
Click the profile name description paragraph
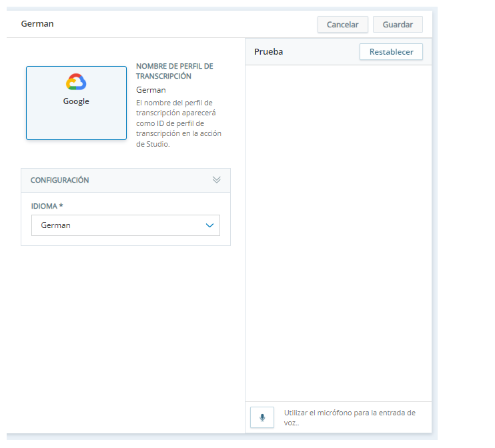tap(179, 123)
